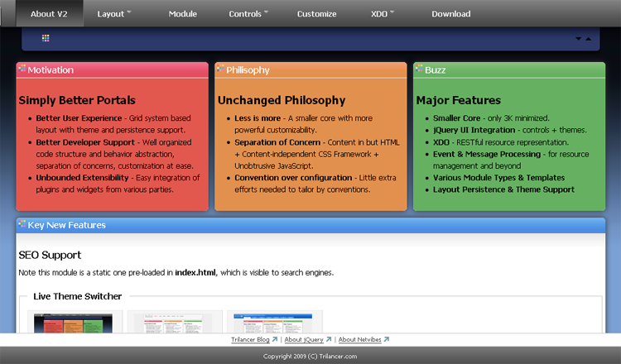621x364 pixels.
Task: Switch to the About V2 tab
Action: pyautogui.click(x=48, y=14)
